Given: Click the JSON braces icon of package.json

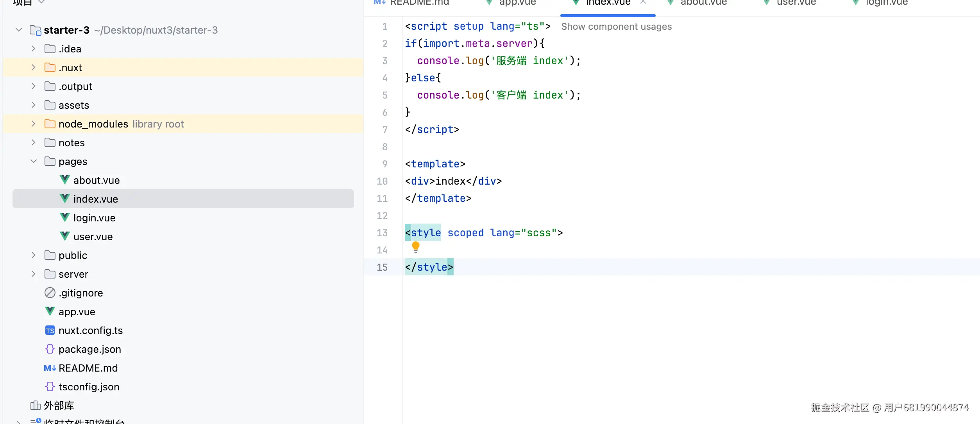Looking at the screenshot, I should click(50, 349).
